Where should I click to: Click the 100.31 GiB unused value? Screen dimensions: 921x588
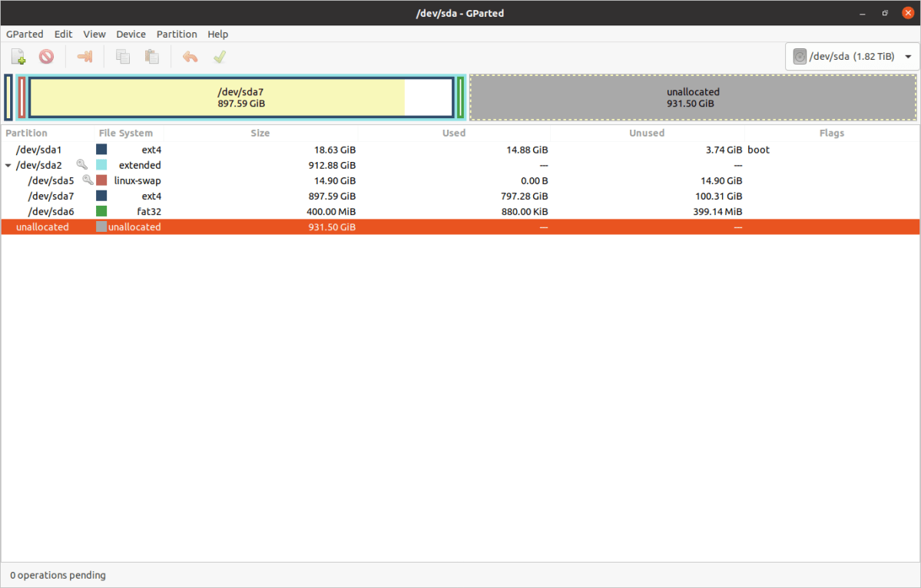718,196
